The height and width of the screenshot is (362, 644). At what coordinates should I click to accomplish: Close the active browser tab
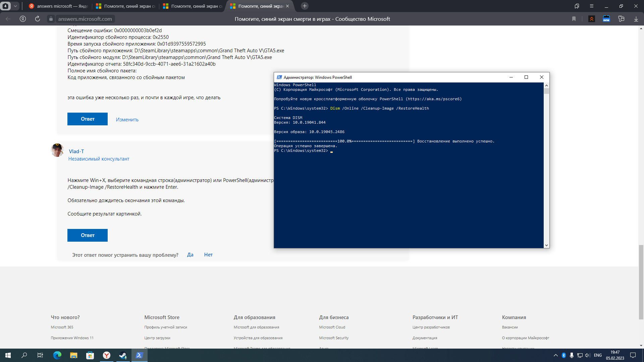click(x=287, y=6)
